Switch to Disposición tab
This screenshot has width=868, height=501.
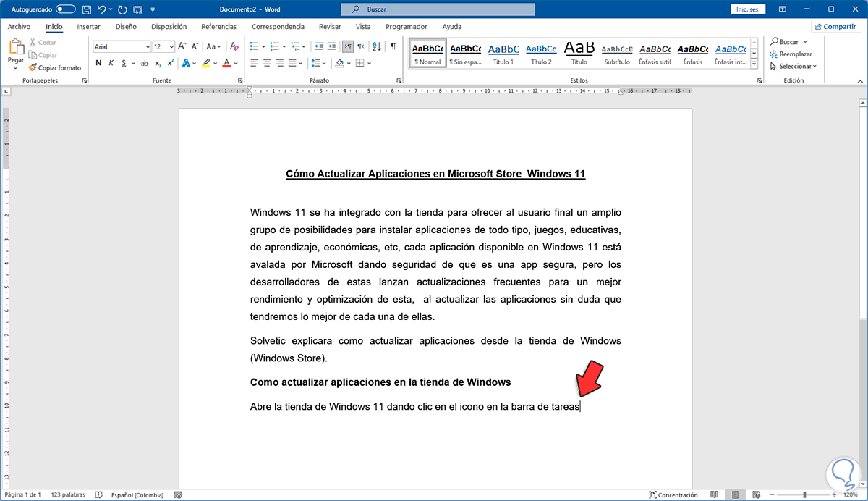[x=169, y=26]
